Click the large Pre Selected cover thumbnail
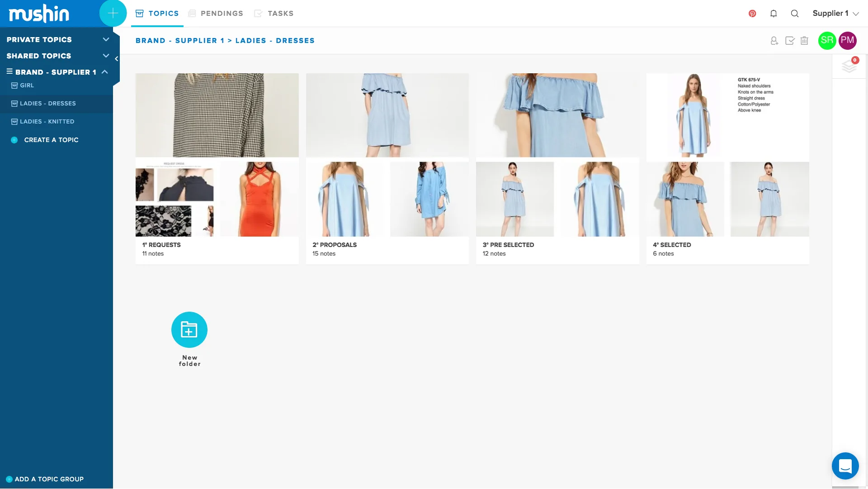Viewport: 868px width, 489px height. pyautogui.click(x=557, y=115)
